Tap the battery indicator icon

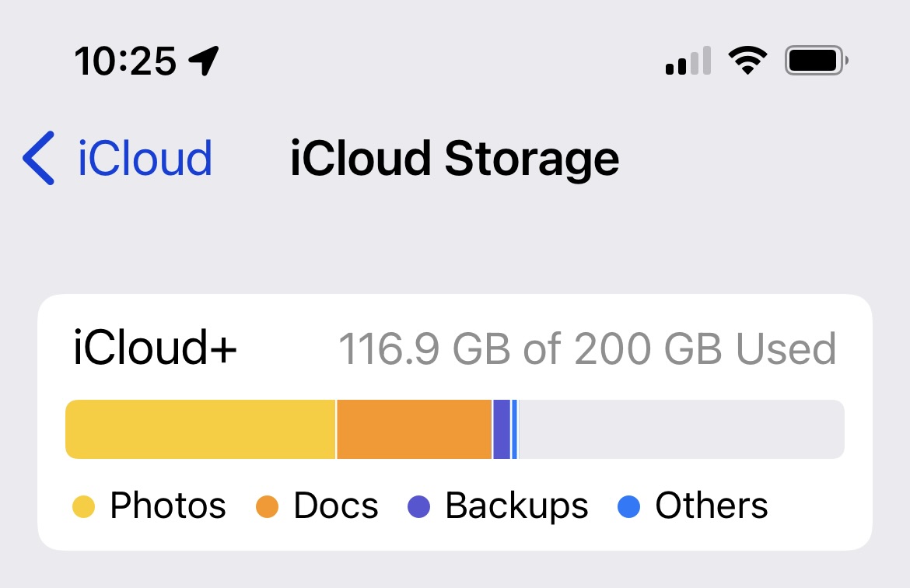(x=814, y=59)
